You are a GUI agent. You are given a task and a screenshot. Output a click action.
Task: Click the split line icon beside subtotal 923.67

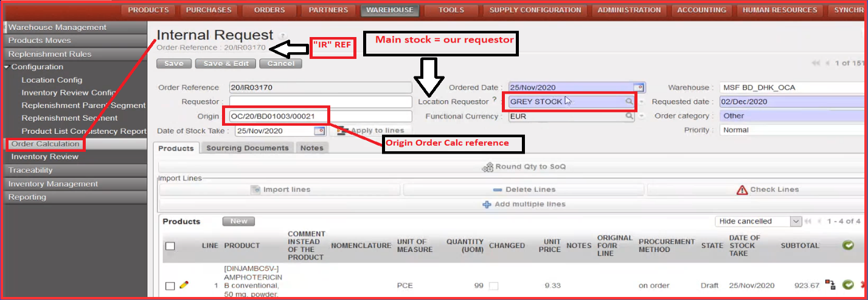point(830,284)
